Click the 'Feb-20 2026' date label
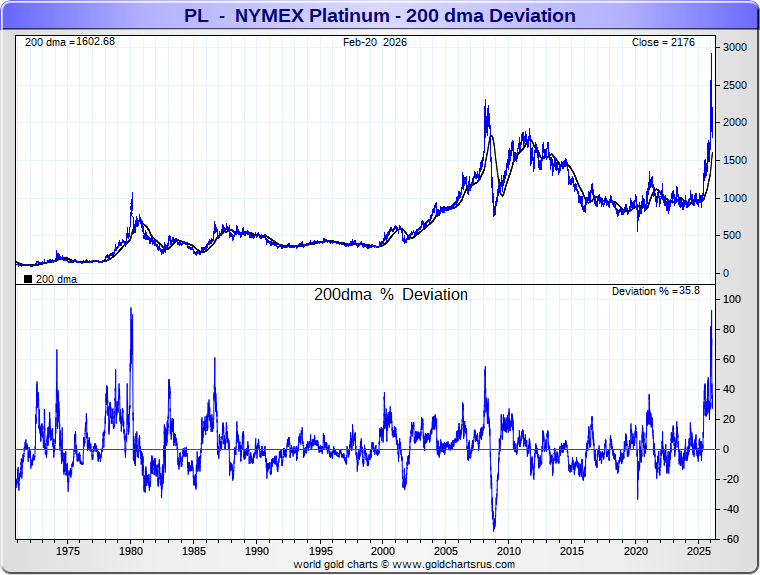 (x=375, y=42)
